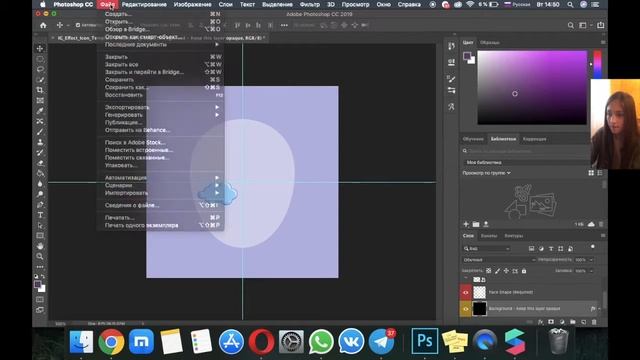Viewport: 640px width, 360px height.
Task: Click the Home icon in options bar
Action: [43, 25]
